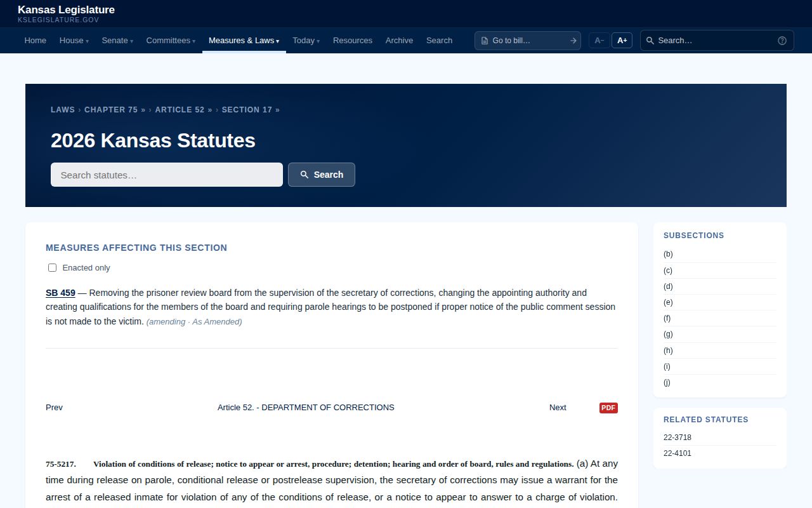Click the Kansas Legislature site title
812x508 pixels.
point(66,10)
